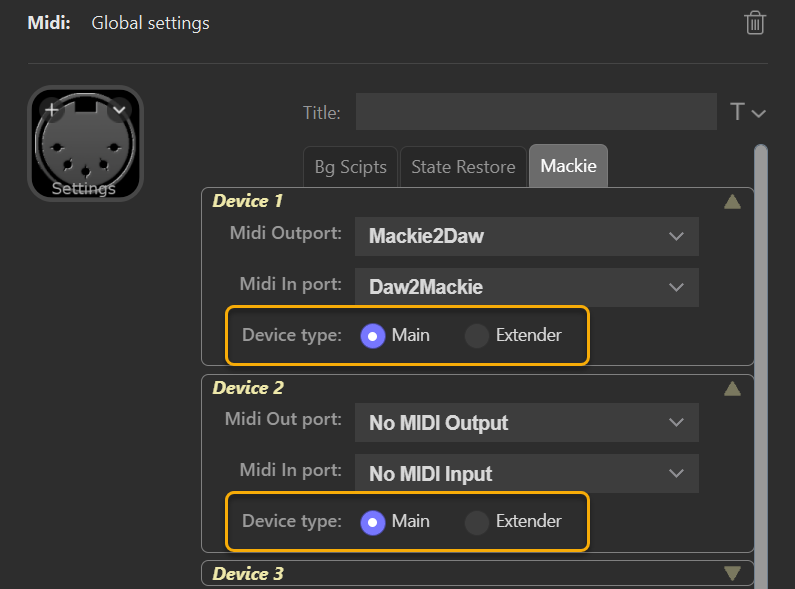
Task: Switch to the Bg Scipts tab
Action: pyautogui.click(x=350, y=167)
